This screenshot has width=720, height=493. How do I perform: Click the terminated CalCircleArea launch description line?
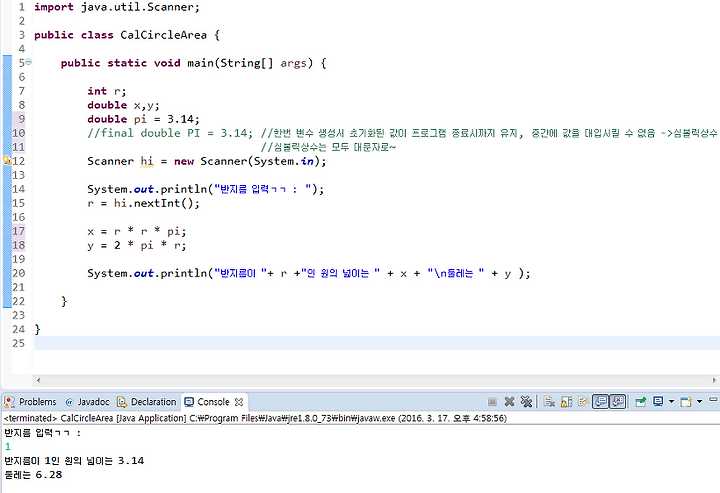point(255,418)
